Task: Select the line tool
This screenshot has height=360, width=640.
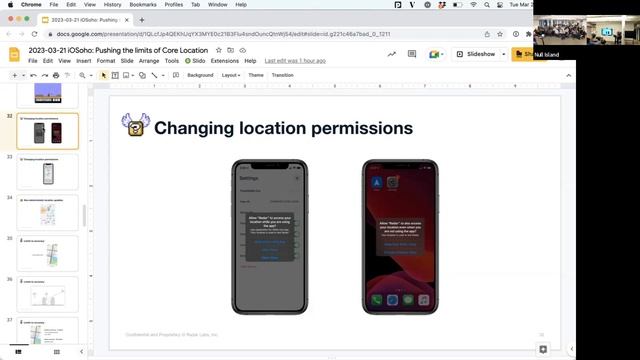Action: point(154,75)
